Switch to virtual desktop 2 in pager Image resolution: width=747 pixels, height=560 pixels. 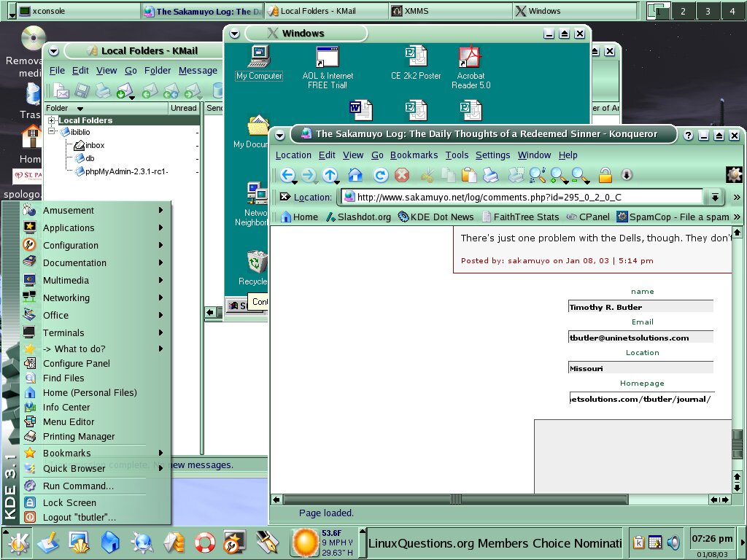tap(683, 11)
